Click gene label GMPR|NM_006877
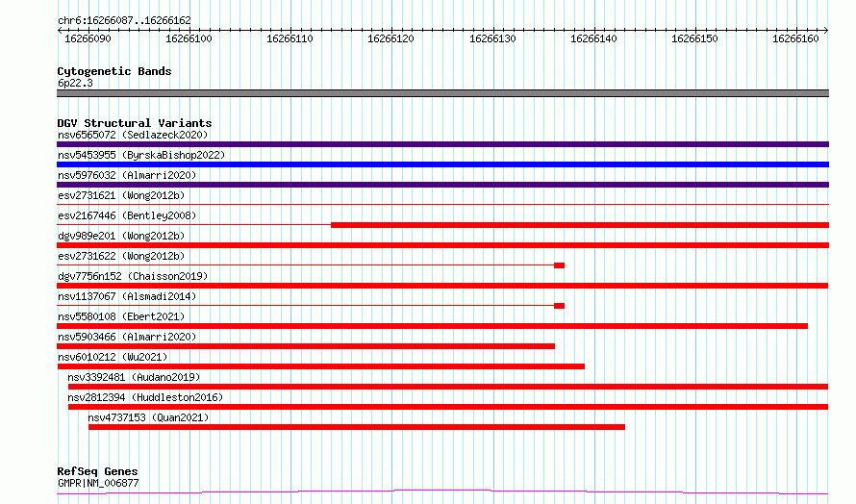Viewport: 856px width, 504px height. pyautogui.click(x=98, y=483)
